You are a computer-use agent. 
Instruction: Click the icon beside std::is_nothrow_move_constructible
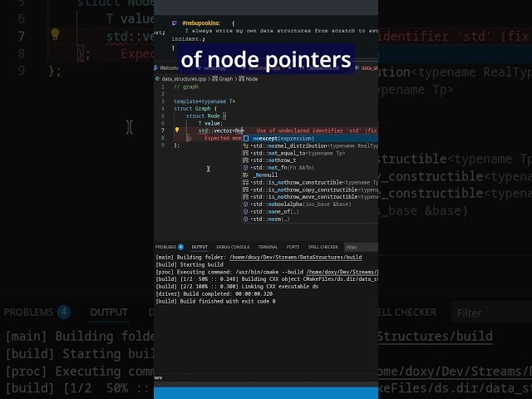(246, 197)
